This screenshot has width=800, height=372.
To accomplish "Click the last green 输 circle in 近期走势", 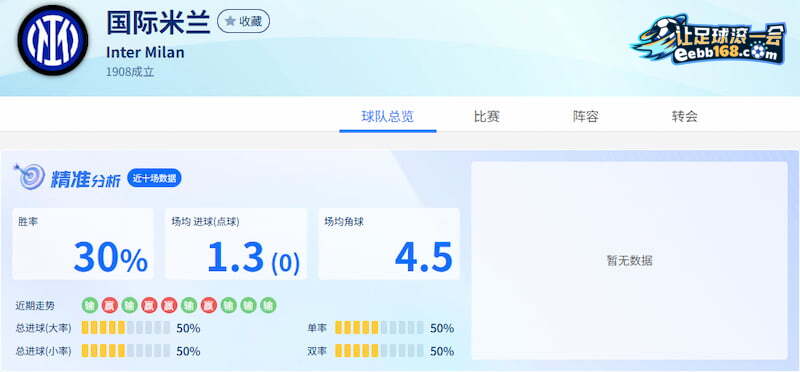I will click(x=268, y=306).
